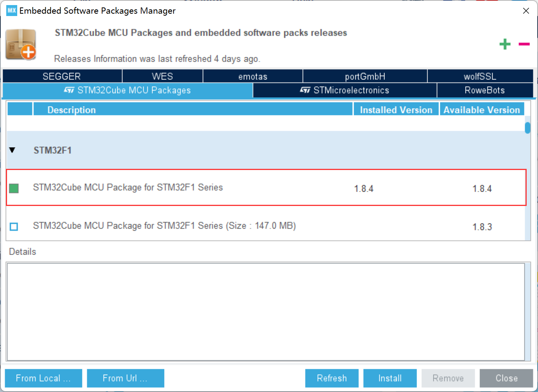Switch to the portGmbH tab
Screen dimensions: 538x392
coord(365,76)
